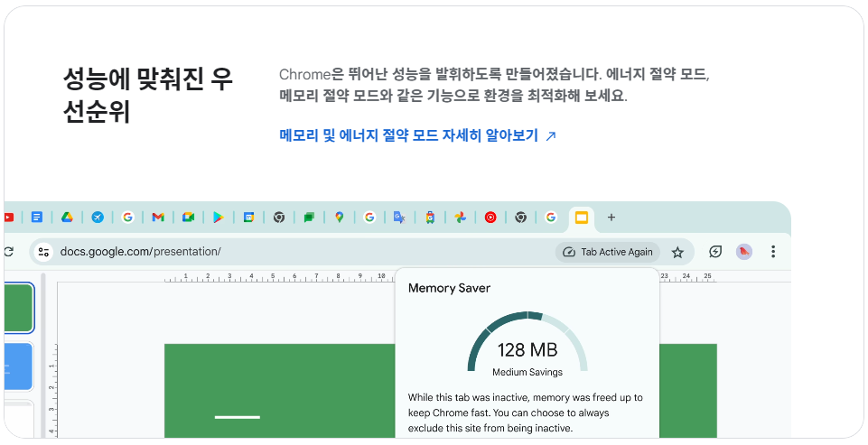This screenshot has height=445, width=868.
Task: Reload the page with the refresh icon
Action: coord(8,252)
